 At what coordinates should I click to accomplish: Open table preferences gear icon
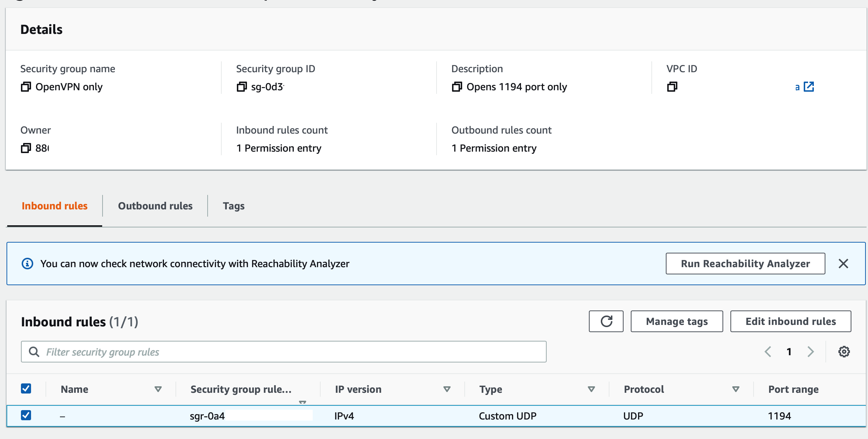[844, 352]
